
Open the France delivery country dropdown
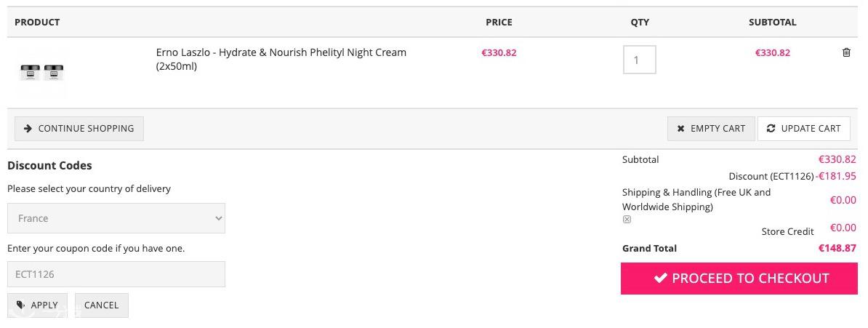(116, 218)
